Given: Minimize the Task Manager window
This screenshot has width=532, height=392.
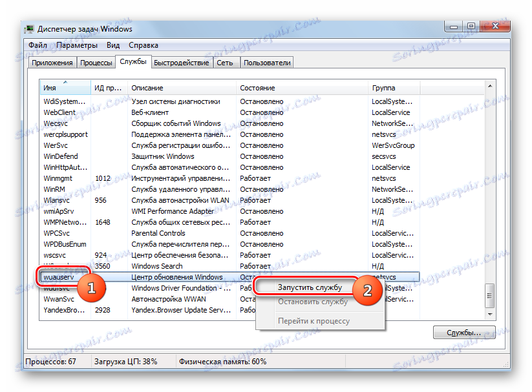Looking at the screenshot, I should [x=454, y=26].
